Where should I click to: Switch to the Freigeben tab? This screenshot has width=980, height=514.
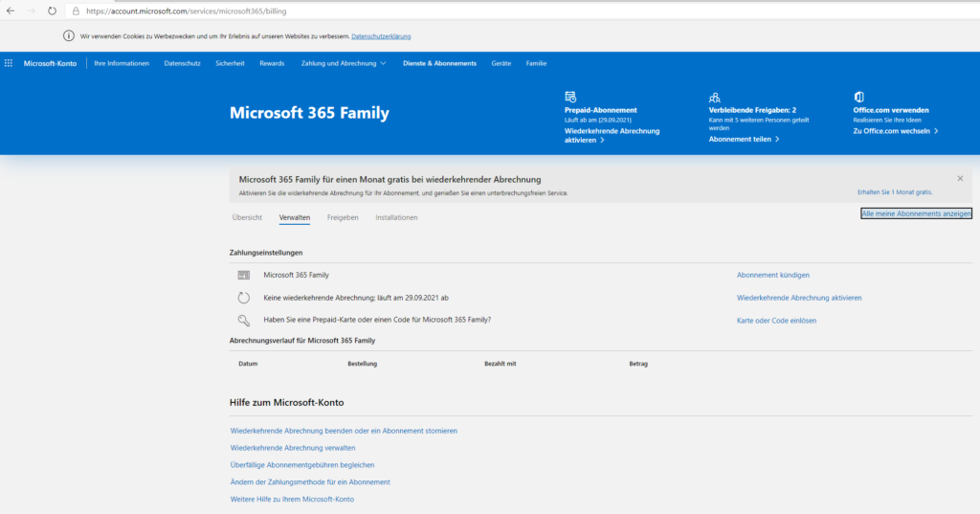click(x=343, y=217)
